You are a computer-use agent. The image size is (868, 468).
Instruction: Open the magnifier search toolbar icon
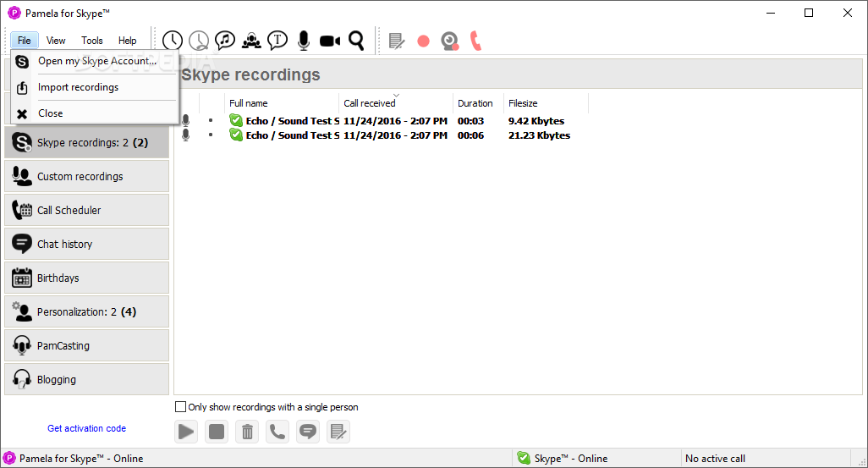356,41
